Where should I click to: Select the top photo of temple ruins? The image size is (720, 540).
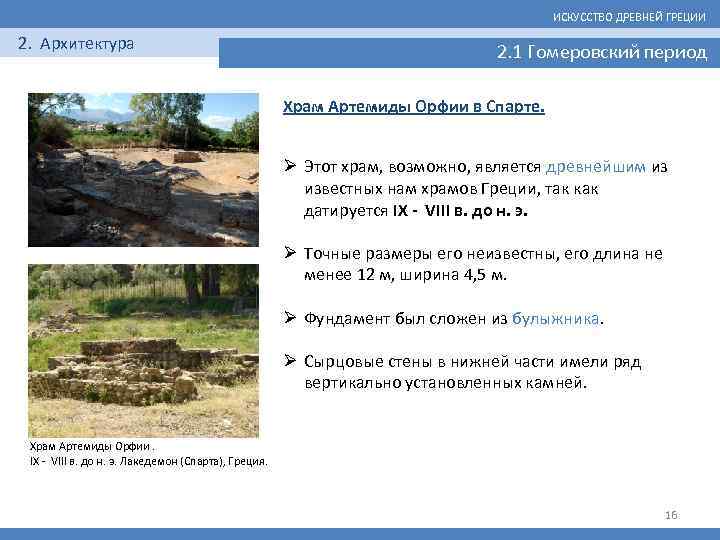(x=143, y=170)
